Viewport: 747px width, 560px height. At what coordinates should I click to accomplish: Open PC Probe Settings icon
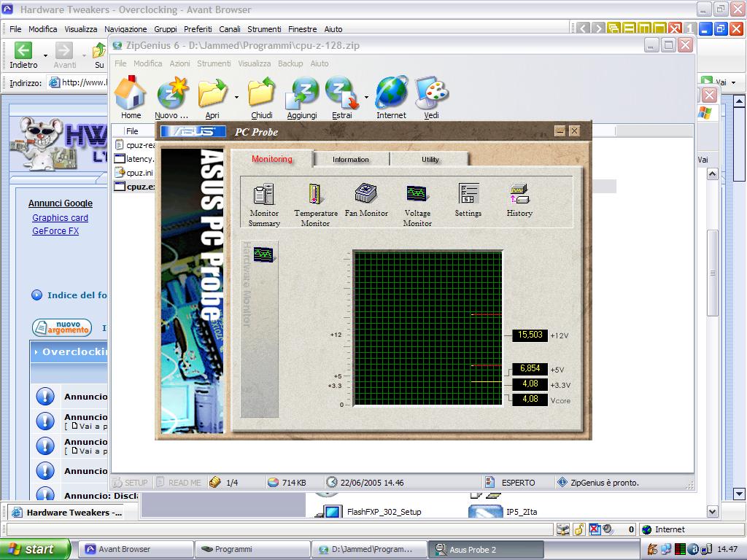pos(468,194)
